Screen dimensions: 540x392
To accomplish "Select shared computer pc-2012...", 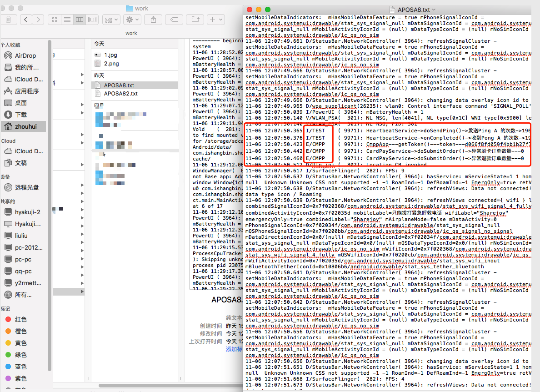I will [x=25, y=247].
